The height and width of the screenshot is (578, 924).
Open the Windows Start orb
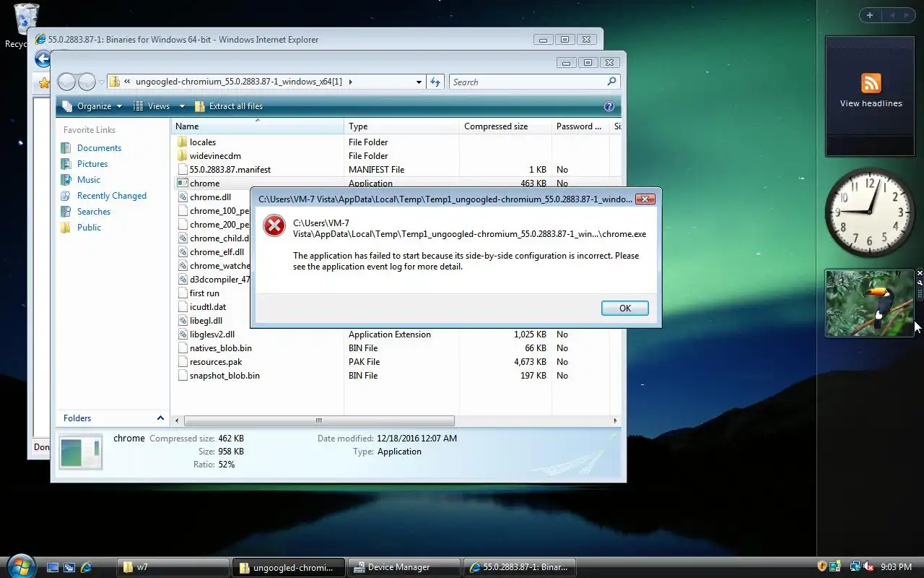pos(19,566)
